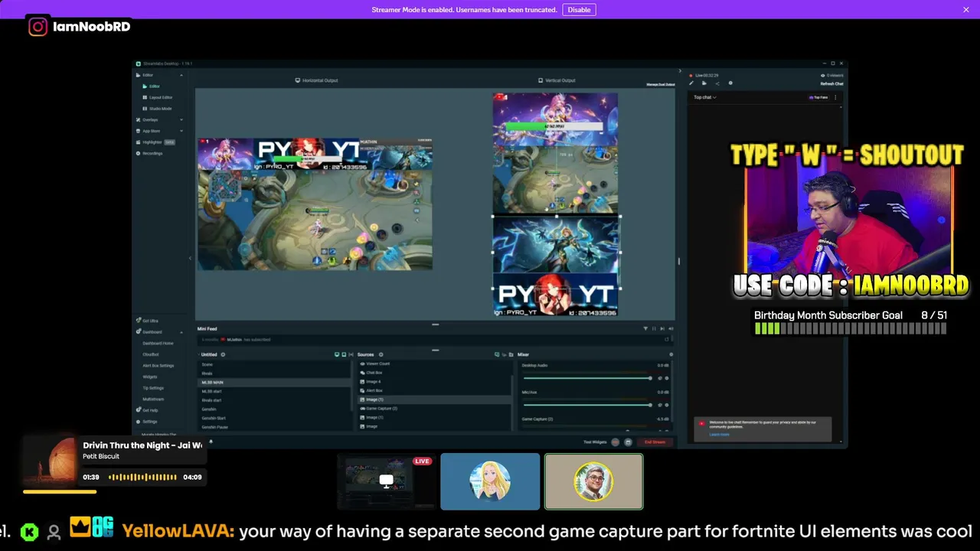This screenshot has width=980, height=551.
Task: Click the End Stream button
Action: pyautogui.click(x=655, y=442)
